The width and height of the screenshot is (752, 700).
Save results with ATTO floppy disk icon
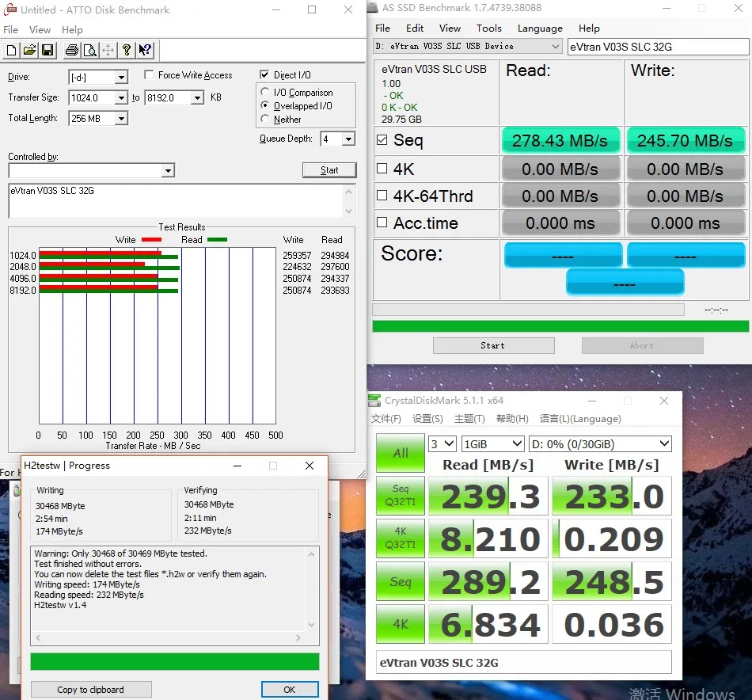(x=47, y=50)
